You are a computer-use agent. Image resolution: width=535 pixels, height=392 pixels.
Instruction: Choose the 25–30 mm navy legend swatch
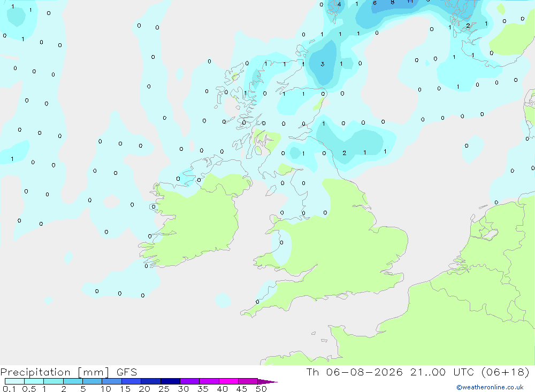[170, 381]
